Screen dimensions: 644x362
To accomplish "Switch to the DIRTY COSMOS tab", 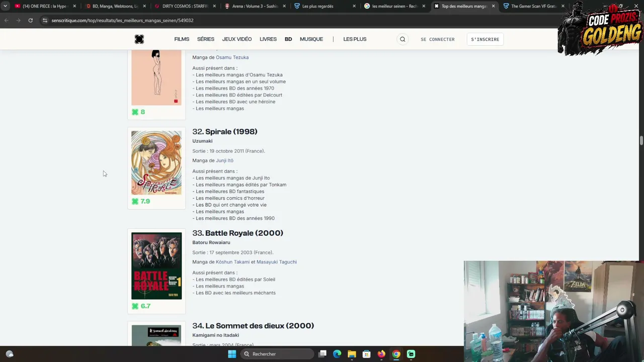I will tap(185, 6).
